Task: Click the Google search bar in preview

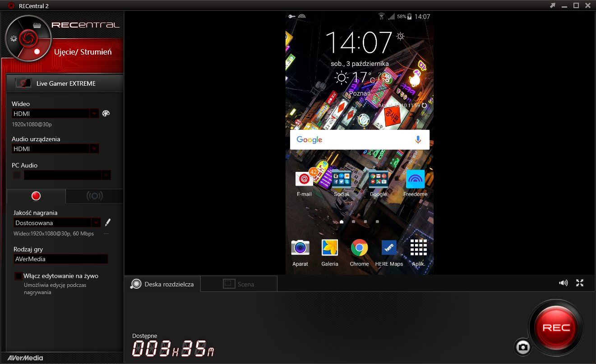Action: [x=360, y=140]
